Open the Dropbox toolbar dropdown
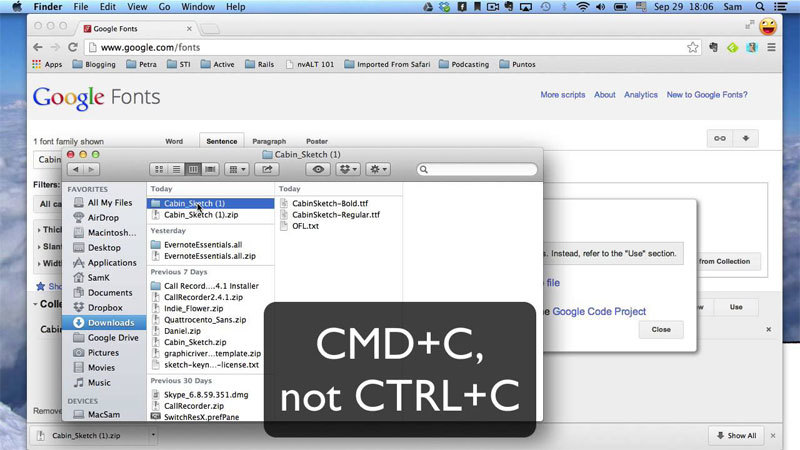 pyautogui.click(x=349, y=170)
